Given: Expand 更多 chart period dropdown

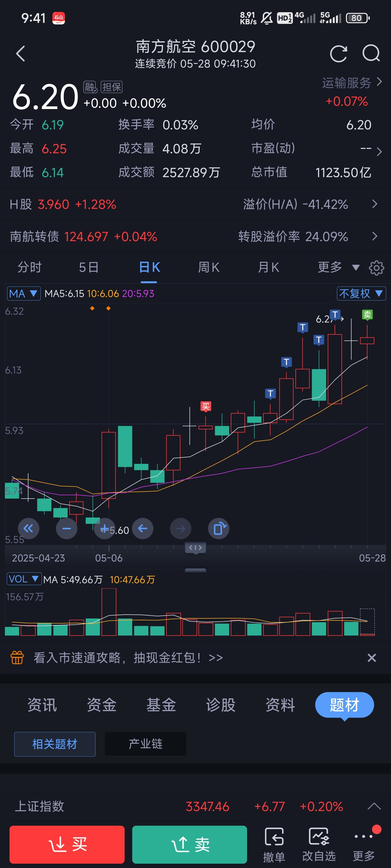Looking at the screenshot, I should click(x=338, y=267).
